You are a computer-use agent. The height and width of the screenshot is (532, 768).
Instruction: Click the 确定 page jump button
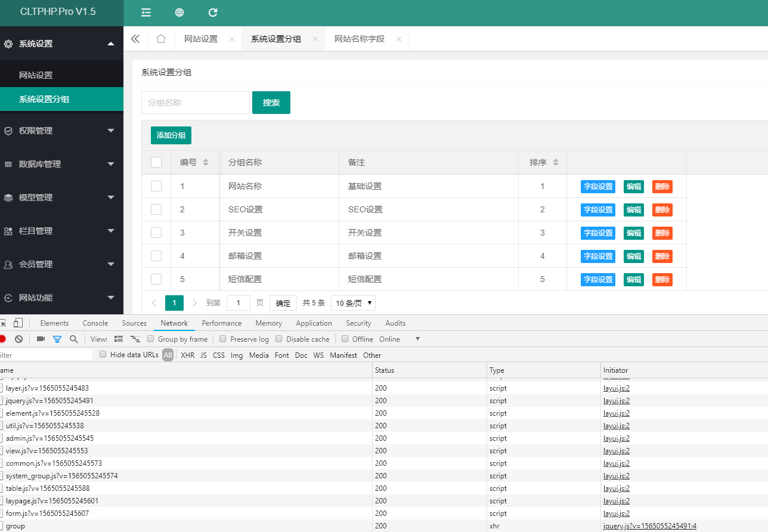[283, 303]
